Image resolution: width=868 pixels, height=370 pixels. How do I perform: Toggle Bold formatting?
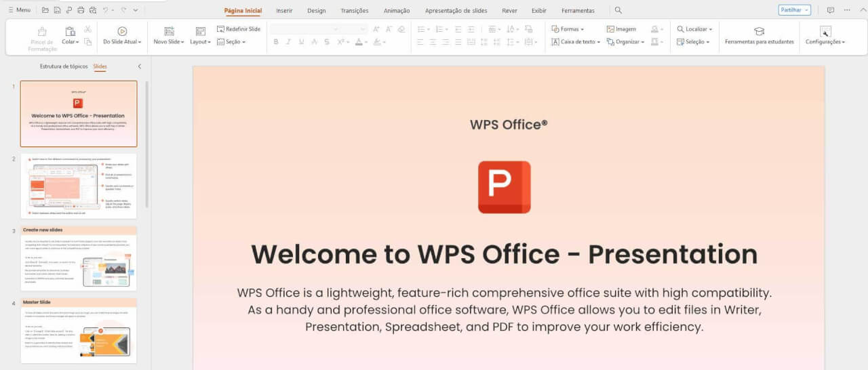tap(276, 42)
